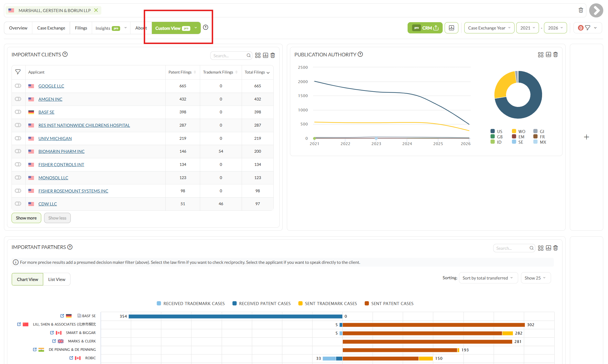Viewport: 608px width, 364px height.
Task: Toggle the switch for UNIV MICHIGAN
Action: pyautogui.click(x=18, y=138)
